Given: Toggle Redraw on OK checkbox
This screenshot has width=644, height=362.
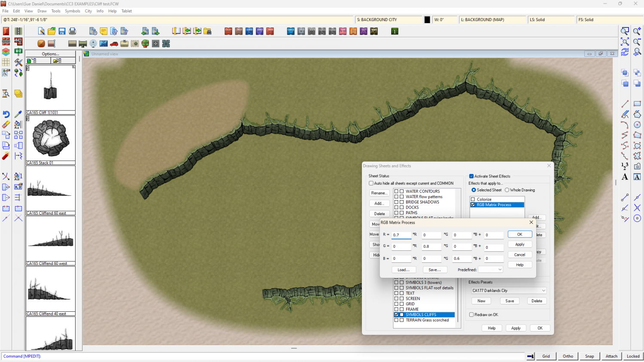Looking at the screenshot, I should tap(471, 315).
